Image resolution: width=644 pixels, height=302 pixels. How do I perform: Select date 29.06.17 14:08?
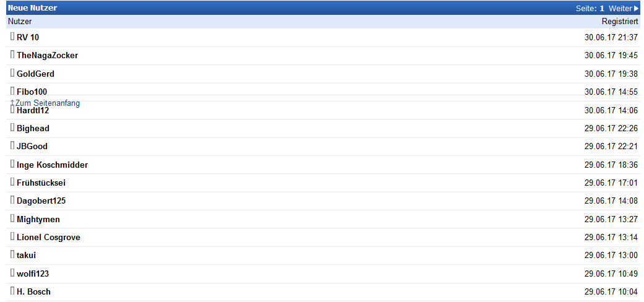[x=611, y=201]
